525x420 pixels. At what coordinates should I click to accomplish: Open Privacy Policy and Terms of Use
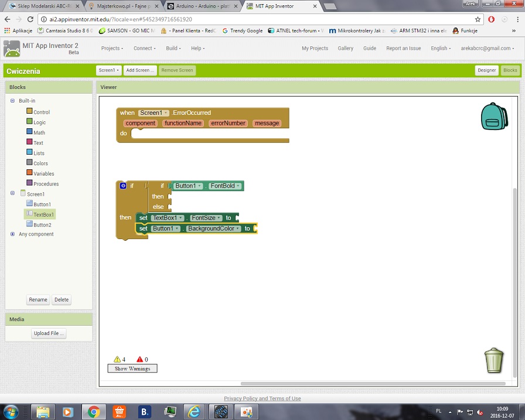pyautogui.click(x=262, y=398)
